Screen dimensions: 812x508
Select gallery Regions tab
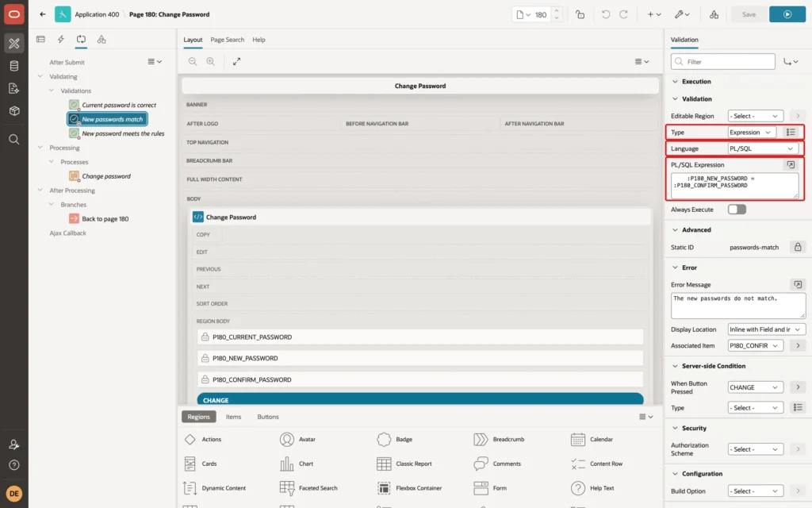coord(198,417)
